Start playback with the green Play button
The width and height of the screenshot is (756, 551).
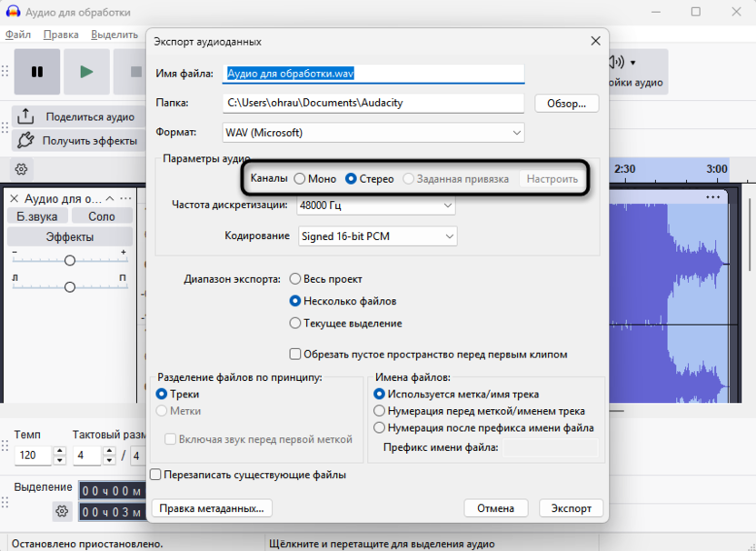click(87, 72)
